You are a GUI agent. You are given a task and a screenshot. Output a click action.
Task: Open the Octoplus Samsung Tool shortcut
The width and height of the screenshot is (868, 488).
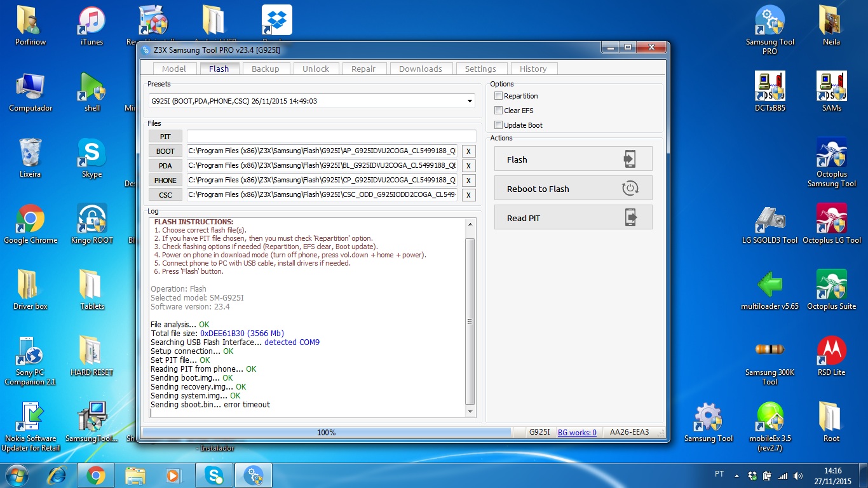pos(831,163)
